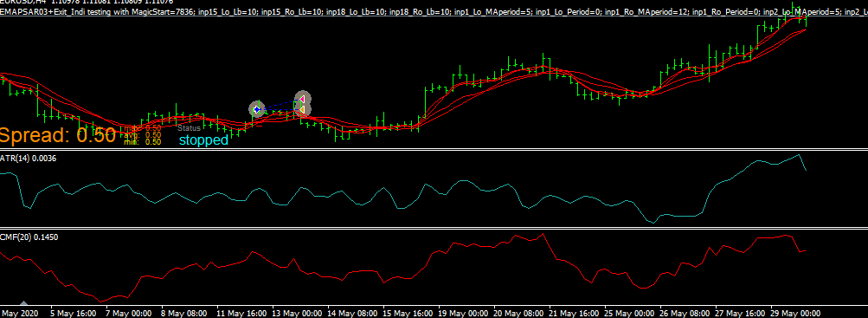The image size is (868, 318).
Task: Click the 'avg: 0.50' spread value
Action: pyautogui.click(x=142, y=134)
